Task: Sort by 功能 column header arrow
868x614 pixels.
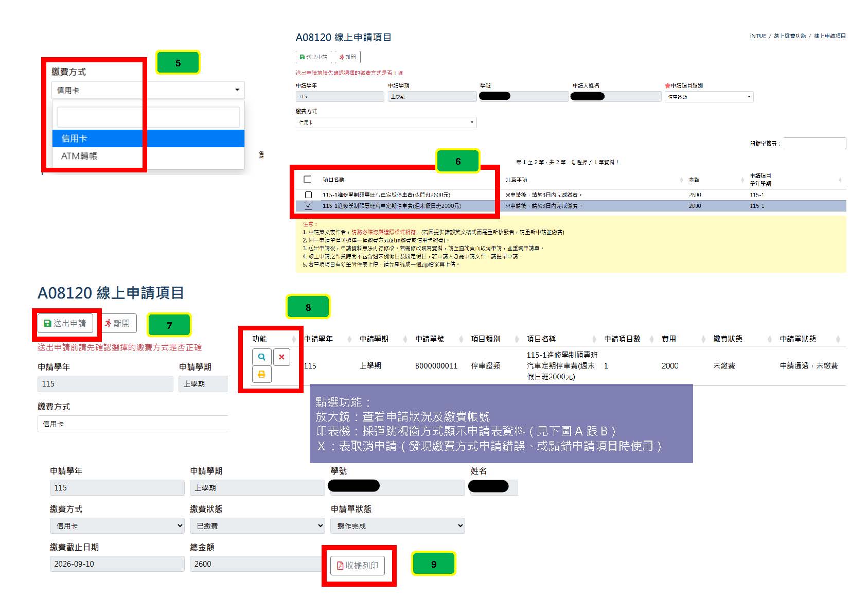Action: 294,339
